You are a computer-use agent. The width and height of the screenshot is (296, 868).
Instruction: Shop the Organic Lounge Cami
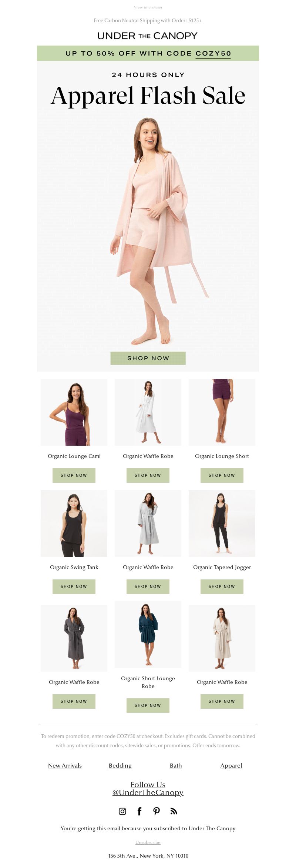tap(74, 475)
